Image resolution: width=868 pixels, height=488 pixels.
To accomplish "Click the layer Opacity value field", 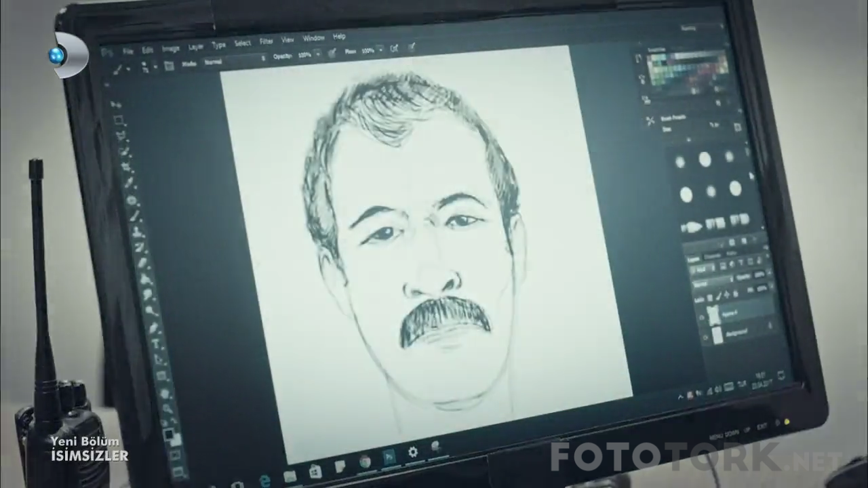I will coord(759,274).
